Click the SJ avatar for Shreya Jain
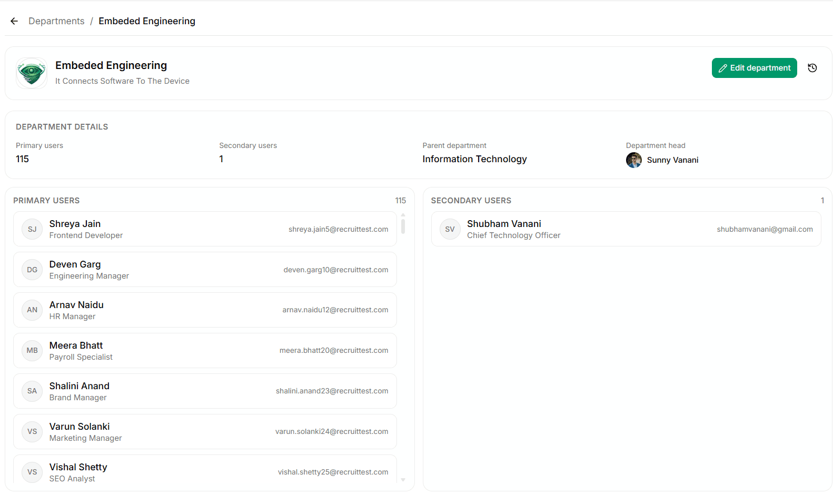Viewport: 833px width, 504px height. [32, 229]
